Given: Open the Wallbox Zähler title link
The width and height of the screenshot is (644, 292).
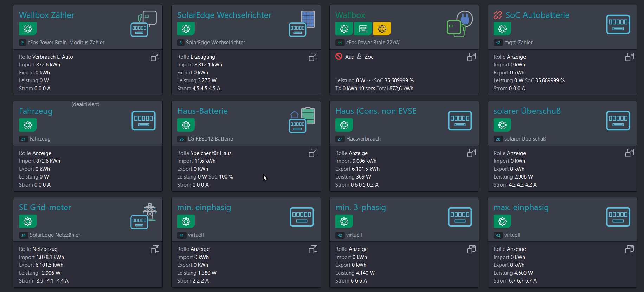Looking at the screenshot, I should tap(47, 15).
